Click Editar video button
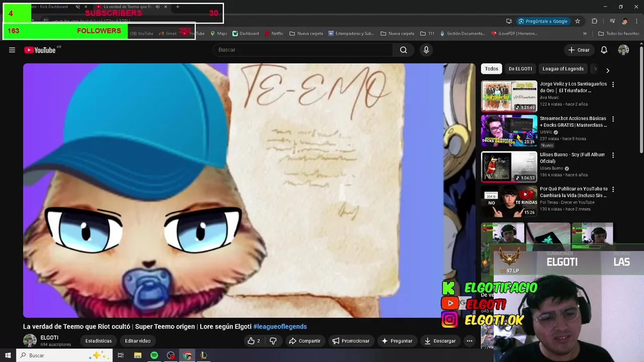644x362 pixels. point(138,341)
